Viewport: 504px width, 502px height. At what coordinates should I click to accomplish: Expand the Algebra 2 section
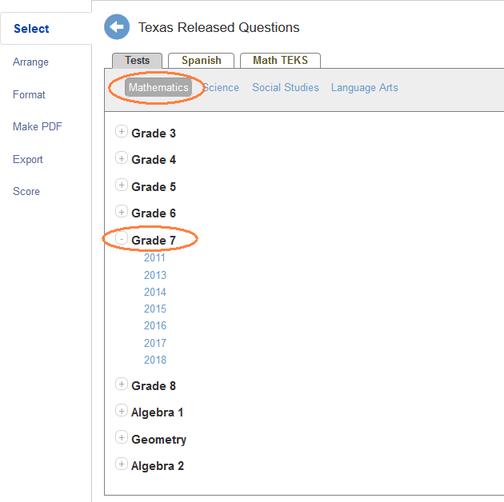(121, 464)
